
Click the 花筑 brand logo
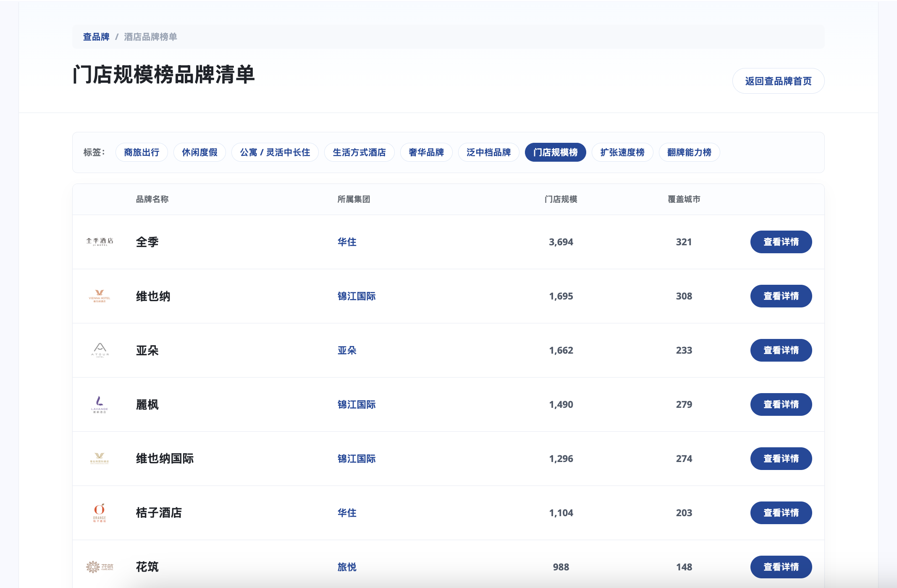coord(100,567)
